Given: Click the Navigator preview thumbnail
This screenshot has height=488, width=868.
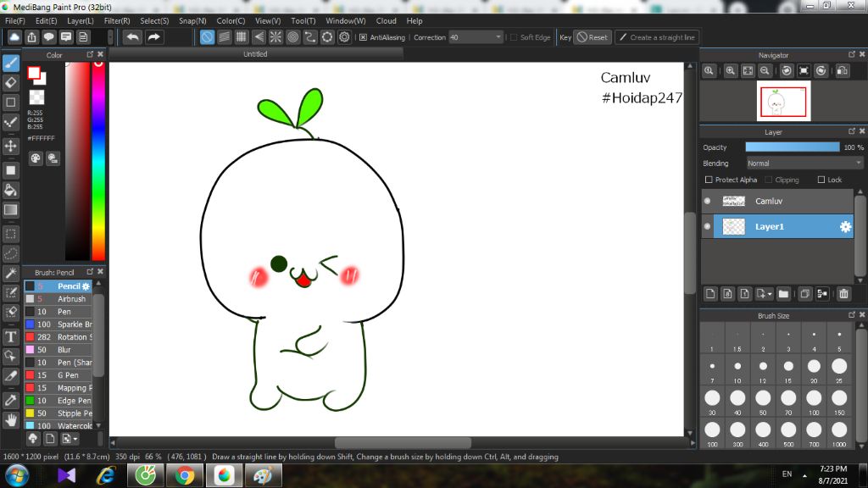Looking at the screenshot, I should pyautogui.click(x=783, y=101).
